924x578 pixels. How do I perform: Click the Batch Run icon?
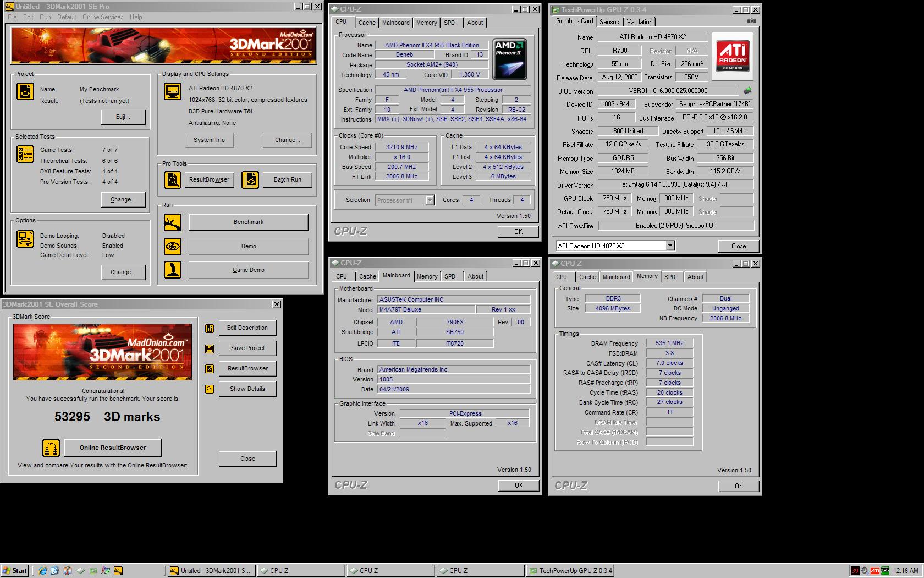pyautogui.click(x=250, y=179)
